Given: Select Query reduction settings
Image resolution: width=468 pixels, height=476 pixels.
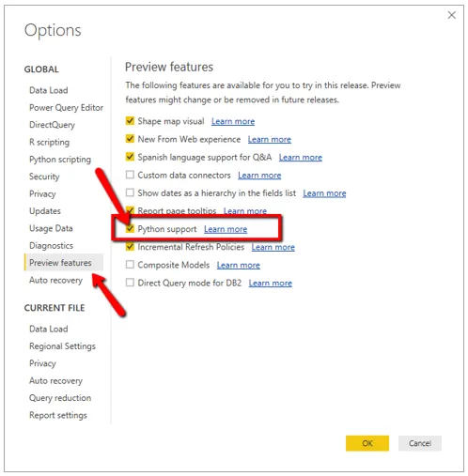Looking at the screenshot, I should click(x=60, y=398).
